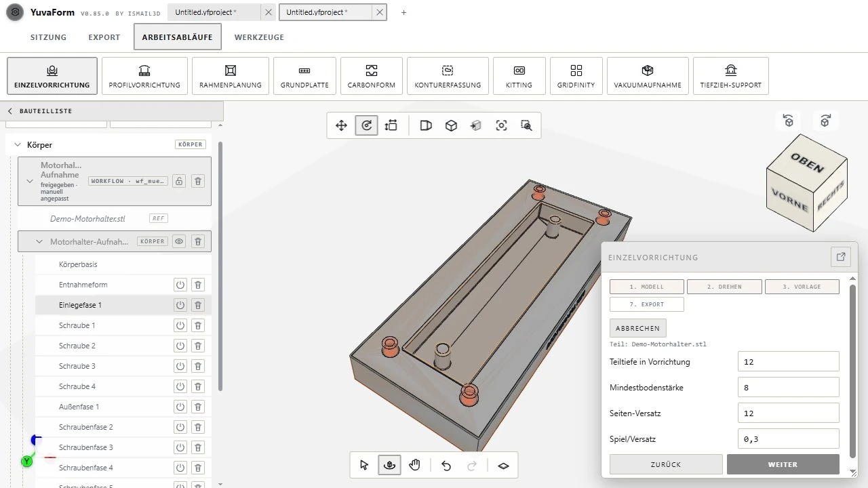Click Einzelvorrichtung panel scrollbar

853,371
